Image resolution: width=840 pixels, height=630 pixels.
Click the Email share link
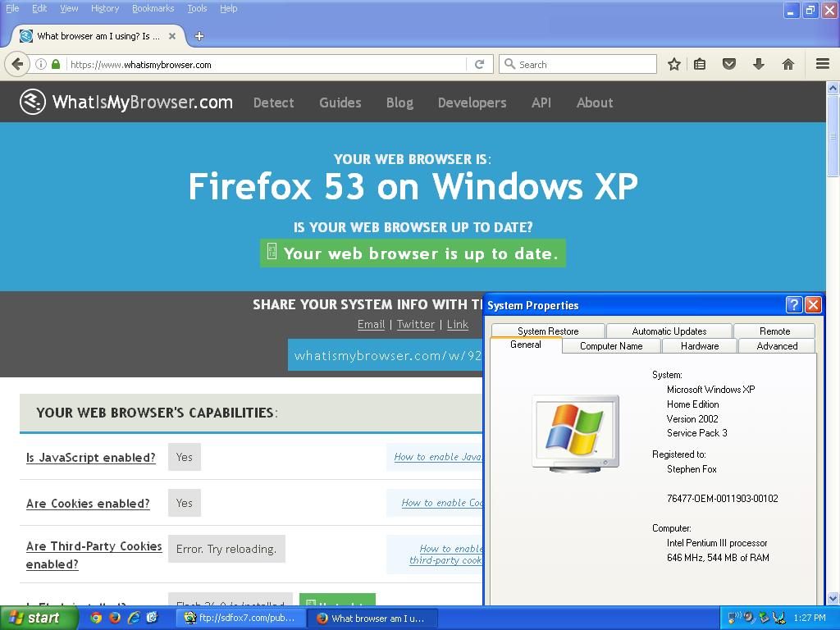pos(372,324)
